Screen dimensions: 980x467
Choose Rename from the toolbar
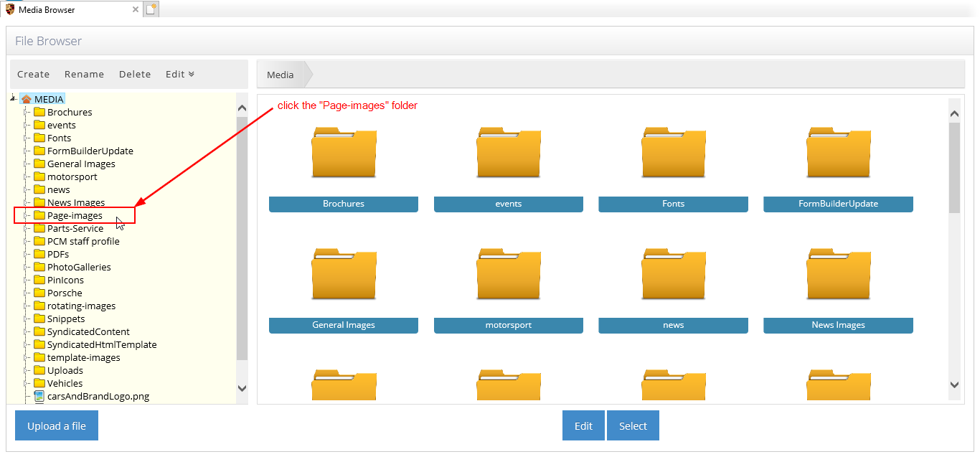(84, 74)
